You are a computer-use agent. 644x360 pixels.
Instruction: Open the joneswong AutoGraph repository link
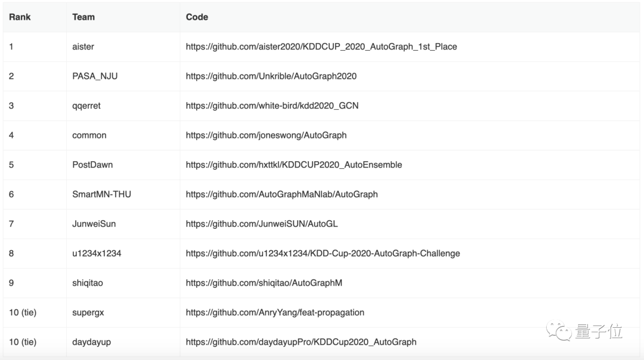[x=266, y=135]
